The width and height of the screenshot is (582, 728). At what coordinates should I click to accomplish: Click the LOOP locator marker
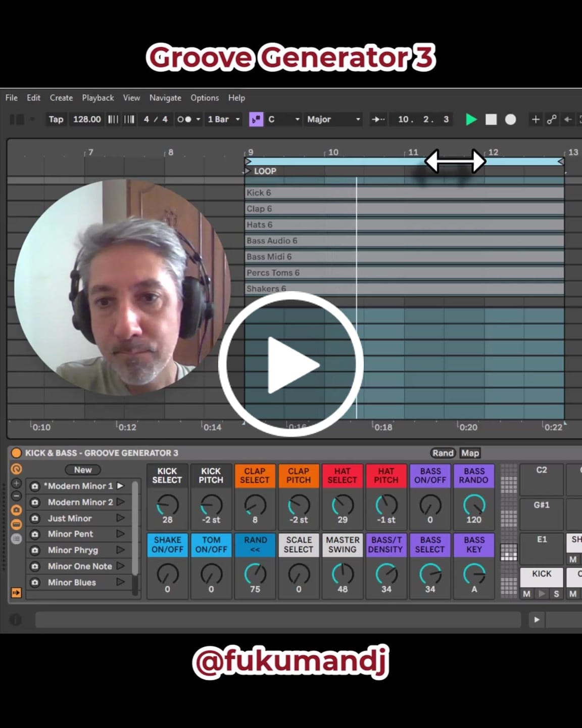[261, 171]
